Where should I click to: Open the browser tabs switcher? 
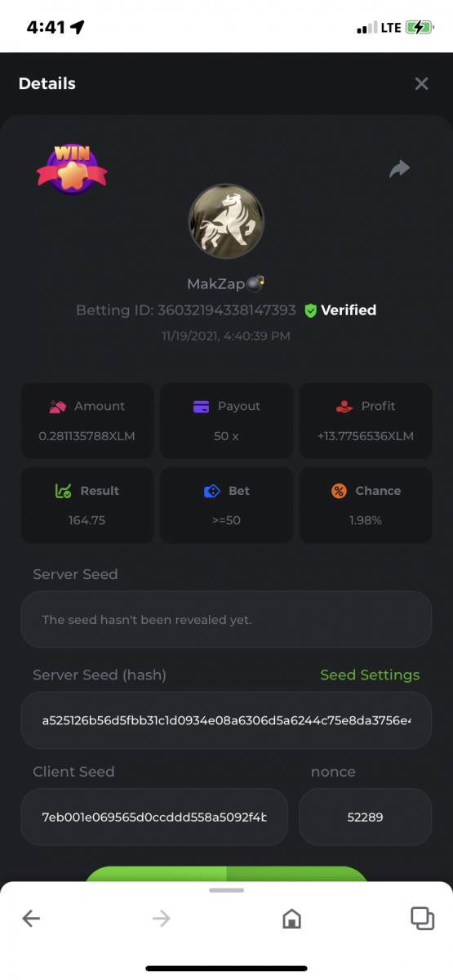[422, 918]
